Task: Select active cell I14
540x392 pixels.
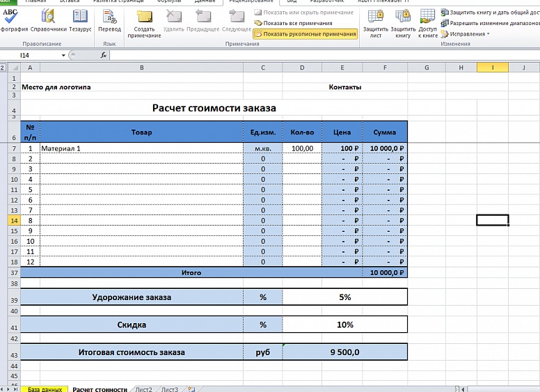Action: pyautogui.click(x=493, y=220)
